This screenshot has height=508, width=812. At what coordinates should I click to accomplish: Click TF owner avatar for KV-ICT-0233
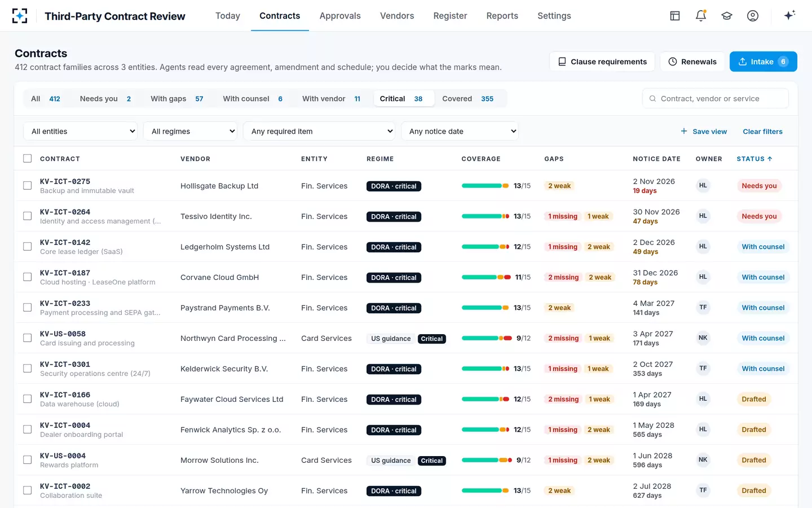pyautogui.click(x=703, y=307)
